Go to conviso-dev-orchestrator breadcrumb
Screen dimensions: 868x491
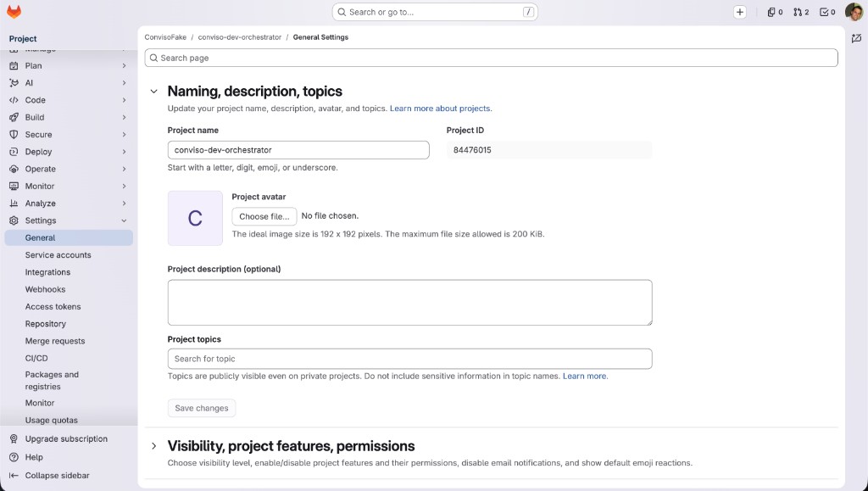pyautogui.click(x=240, y=37)
